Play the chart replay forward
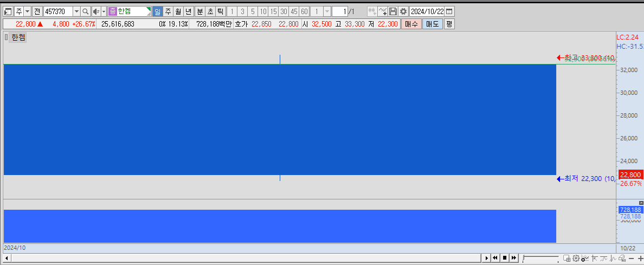644x265 pixels. click(486, 257)
